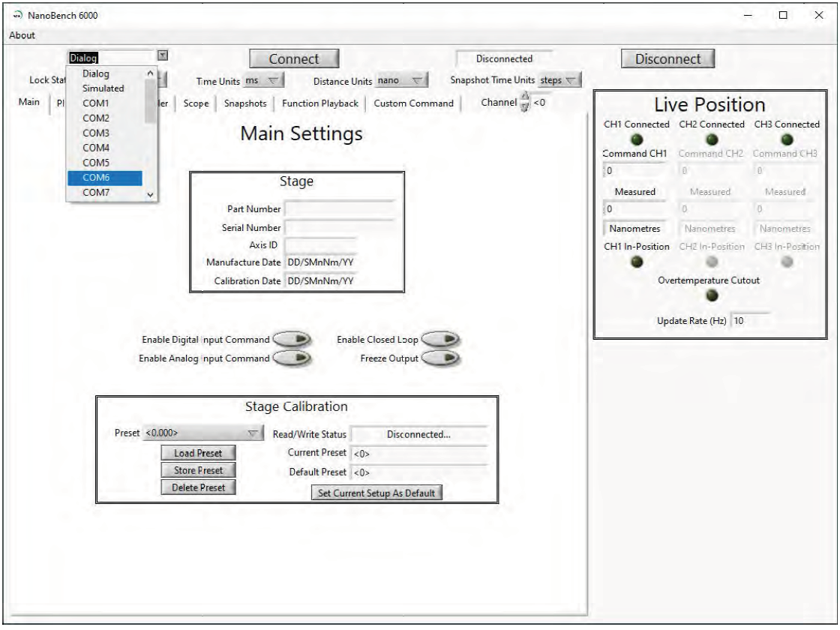840x630 pixels.
Task: Select Simulated from the port list
Action: (105, 88)
